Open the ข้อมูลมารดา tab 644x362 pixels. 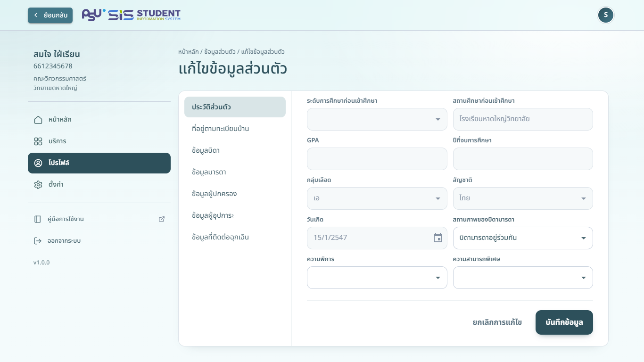pos(235,172)
